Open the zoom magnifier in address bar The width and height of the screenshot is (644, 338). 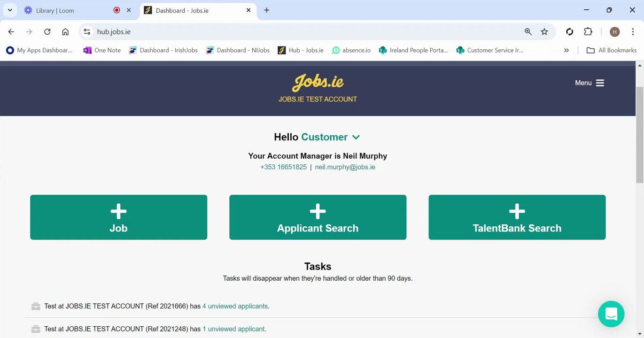tap(528, 31)
